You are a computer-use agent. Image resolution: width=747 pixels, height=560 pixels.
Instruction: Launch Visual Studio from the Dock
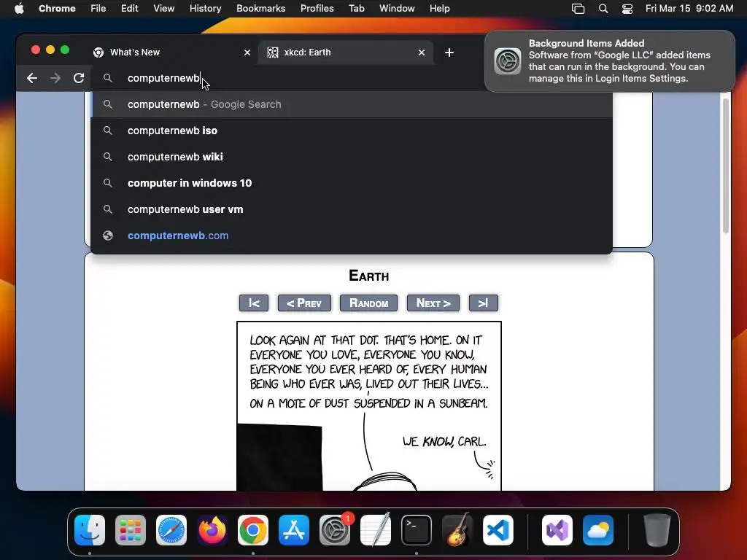[x=557, y=530]
